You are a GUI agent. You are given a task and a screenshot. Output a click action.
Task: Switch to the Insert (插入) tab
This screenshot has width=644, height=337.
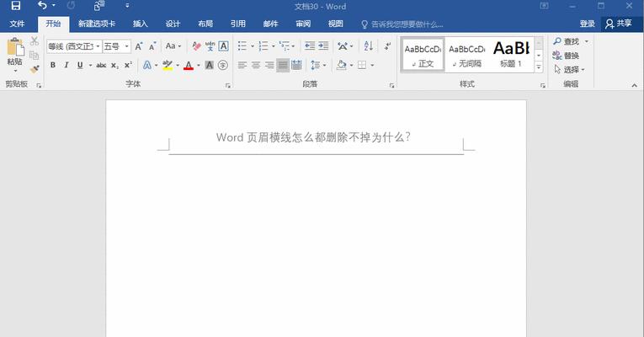(x=140, y=24)
